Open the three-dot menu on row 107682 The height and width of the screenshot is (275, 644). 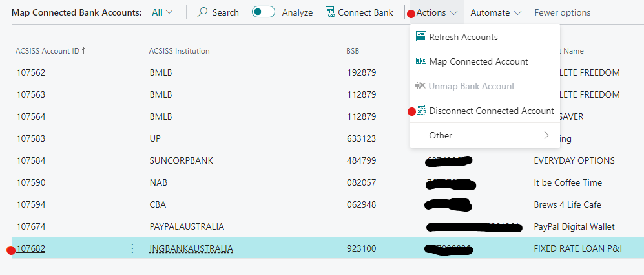click(132, 248)
